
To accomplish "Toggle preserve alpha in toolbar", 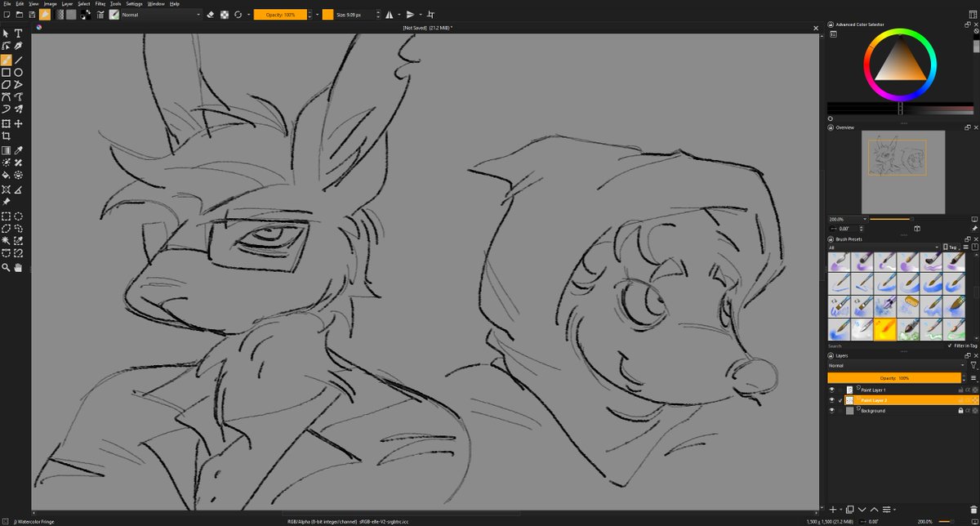I will click(x=225, y=15).
